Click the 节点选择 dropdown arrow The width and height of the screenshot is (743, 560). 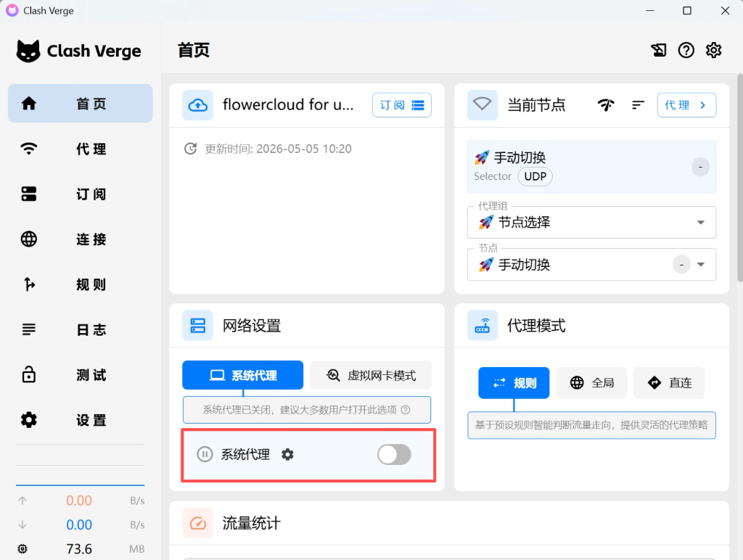(x=701, y=222)
